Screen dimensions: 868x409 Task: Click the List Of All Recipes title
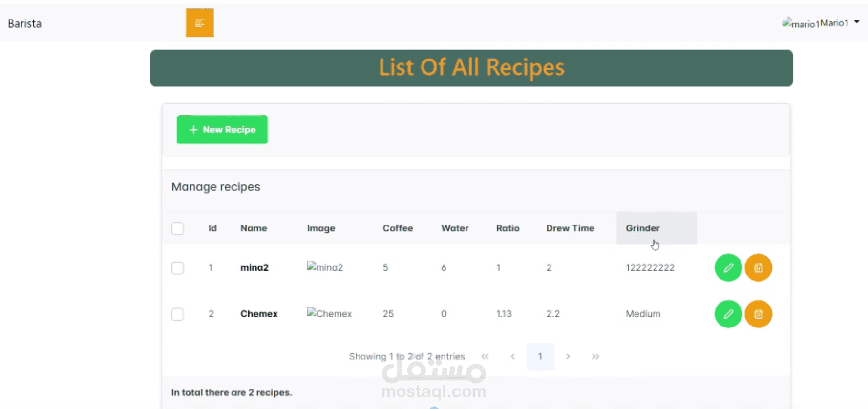pos(471,67)
